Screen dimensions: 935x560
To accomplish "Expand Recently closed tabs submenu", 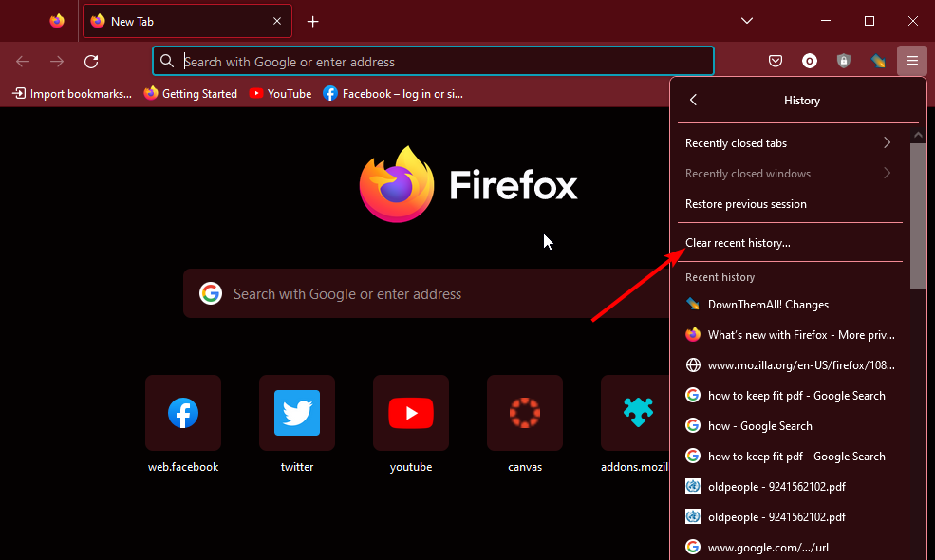I will point(790,143).
